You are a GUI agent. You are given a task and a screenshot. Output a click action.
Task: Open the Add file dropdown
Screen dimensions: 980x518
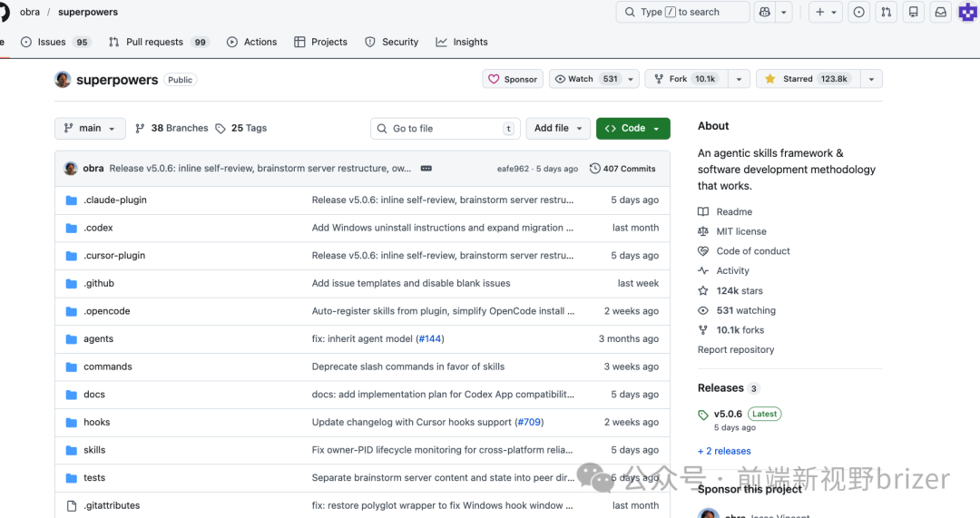558,128
